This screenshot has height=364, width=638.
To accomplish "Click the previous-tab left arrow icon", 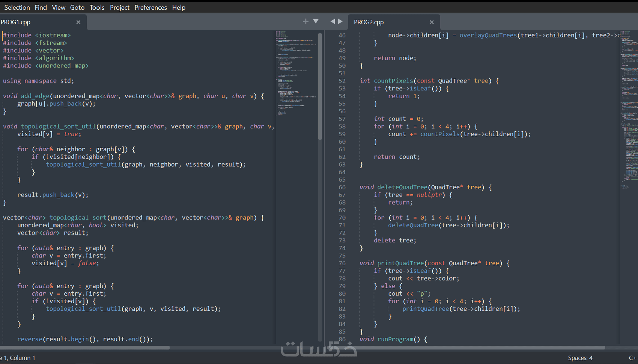I will click(332, 21).
